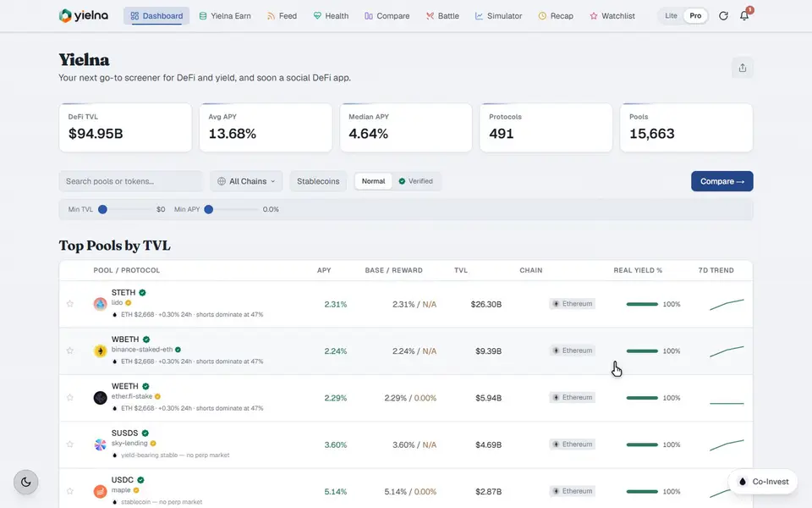Screen dimensions: 812x508
Task: Sort by the TVL column header
Action: (x=460, y=270)
